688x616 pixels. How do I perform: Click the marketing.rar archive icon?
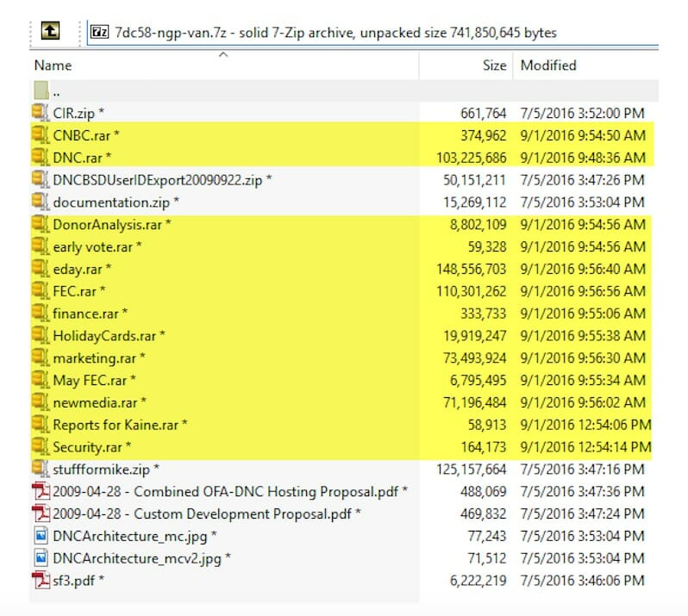[41, 358]
